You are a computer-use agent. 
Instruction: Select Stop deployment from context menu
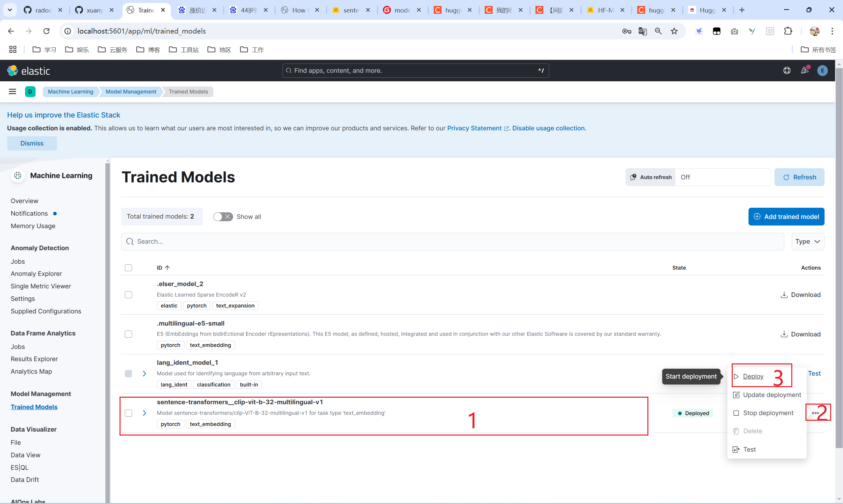(x=768, y=413)
